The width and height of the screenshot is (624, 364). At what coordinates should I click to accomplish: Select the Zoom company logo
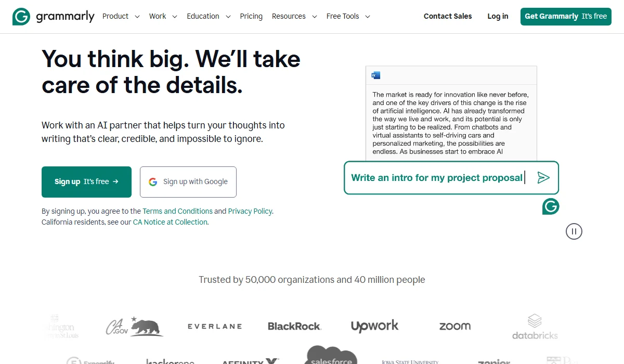454,326
